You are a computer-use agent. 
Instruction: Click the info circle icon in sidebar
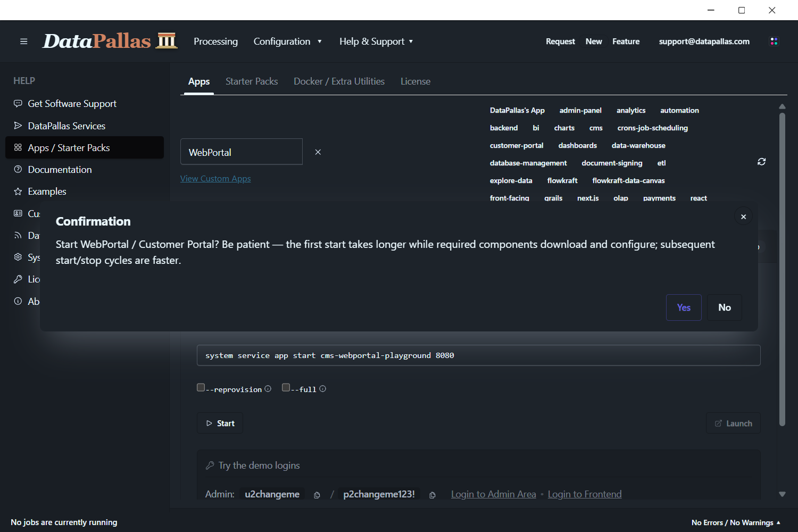[x=18, y=301]
